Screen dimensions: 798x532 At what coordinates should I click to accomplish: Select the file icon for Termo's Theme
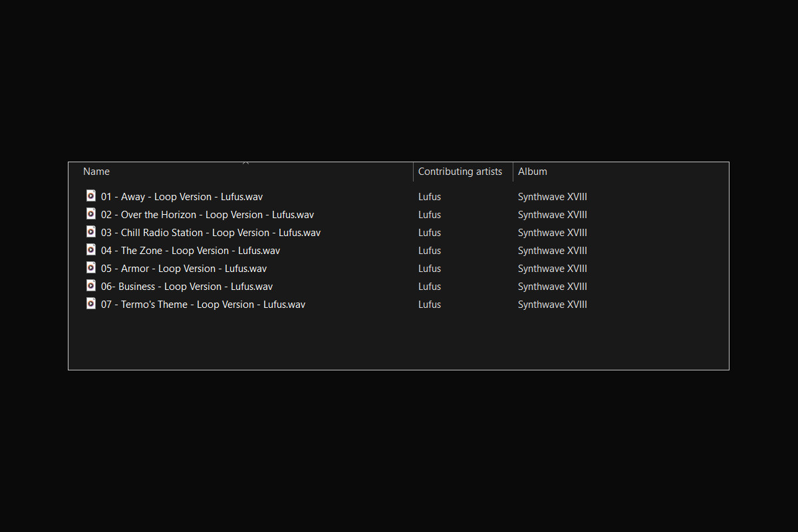coord(91,304)
